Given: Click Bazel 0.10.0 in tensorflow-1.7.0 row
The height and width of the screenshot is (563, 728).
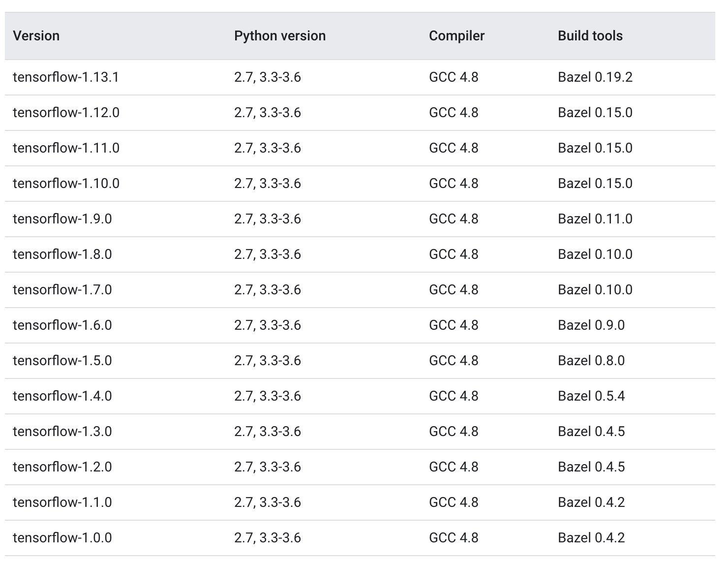Looking at the screenshot, I should click(595, 290).
